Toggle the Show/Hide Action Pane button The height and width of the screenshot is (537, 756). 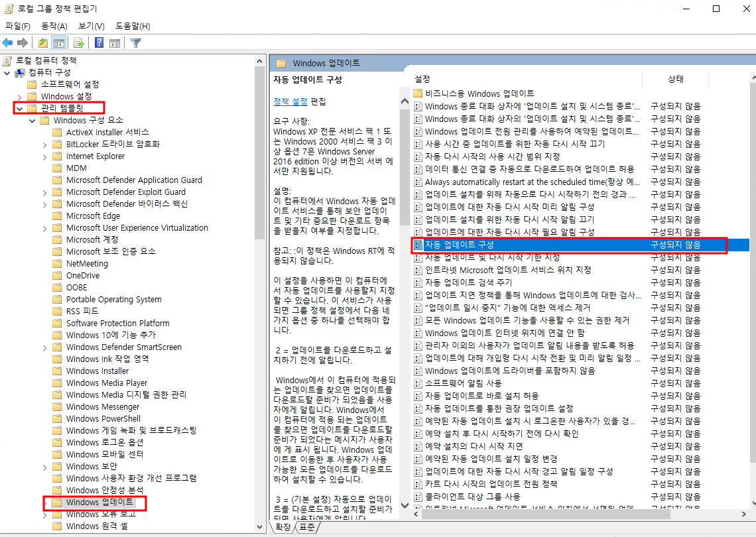[114, 43]
